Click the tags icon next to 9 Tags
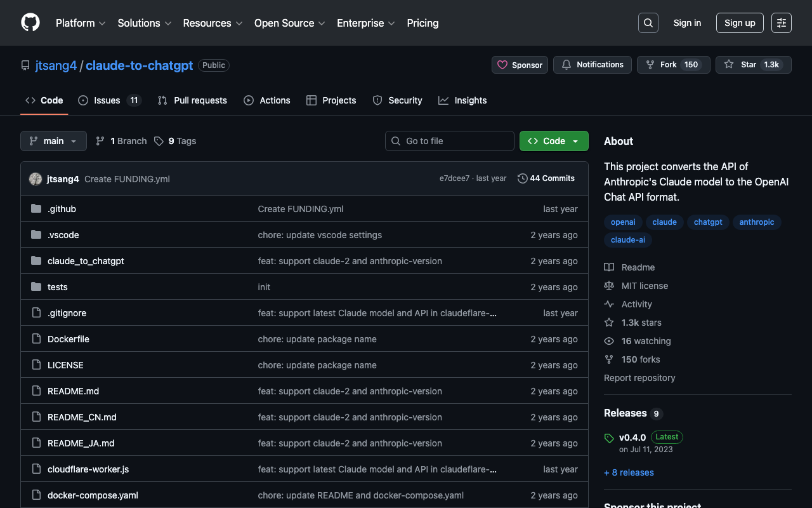 159,141
